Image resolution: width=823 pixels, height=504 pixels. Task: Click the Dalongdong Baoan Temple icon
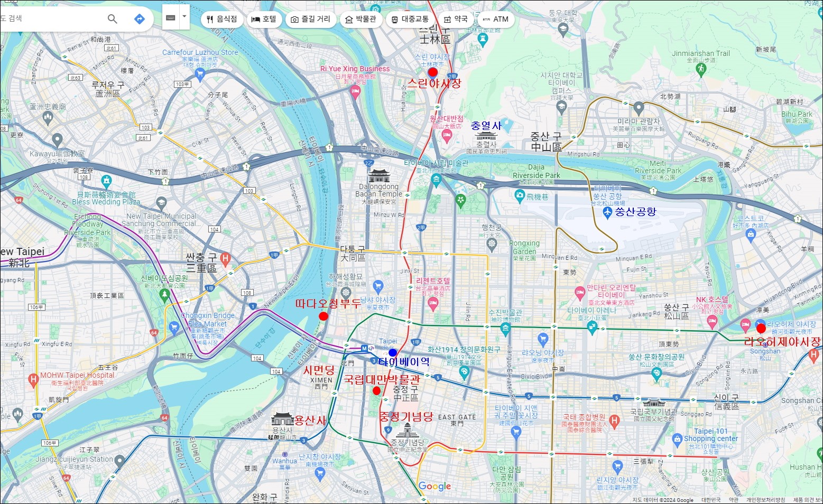click(x=378, y=176)
